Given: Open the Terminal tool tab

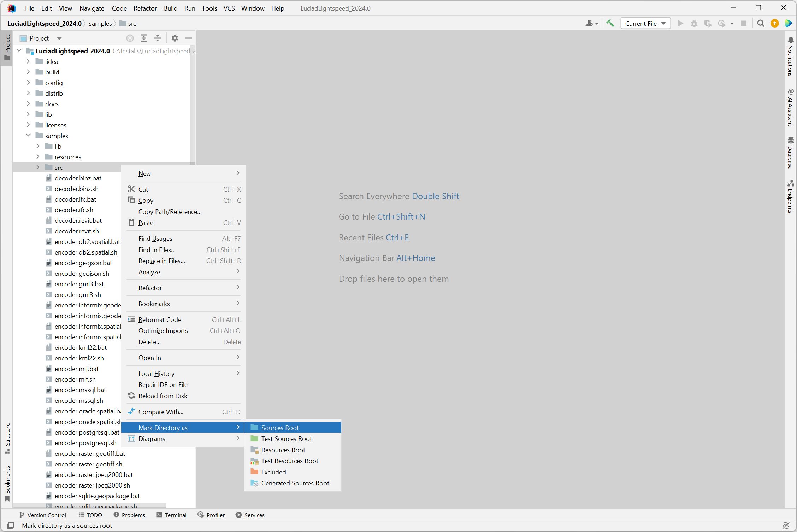Looking at the screenshot, I should tap(171, 515).
